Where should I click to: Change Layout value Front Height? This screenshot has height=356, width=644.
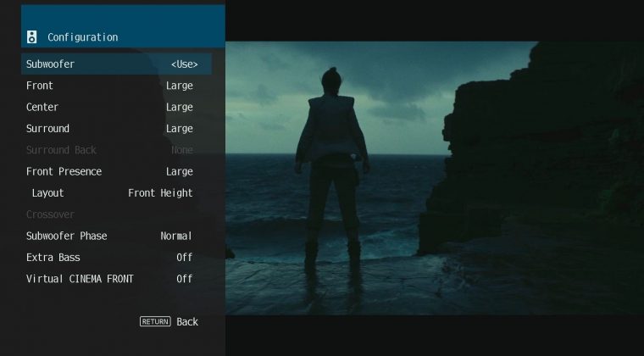[160, 193]
